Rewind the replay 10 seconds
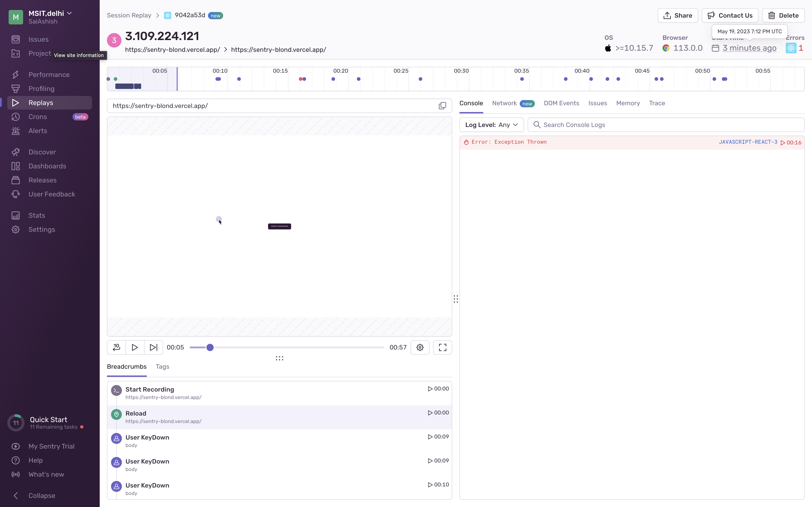 [x=116, y=347]
